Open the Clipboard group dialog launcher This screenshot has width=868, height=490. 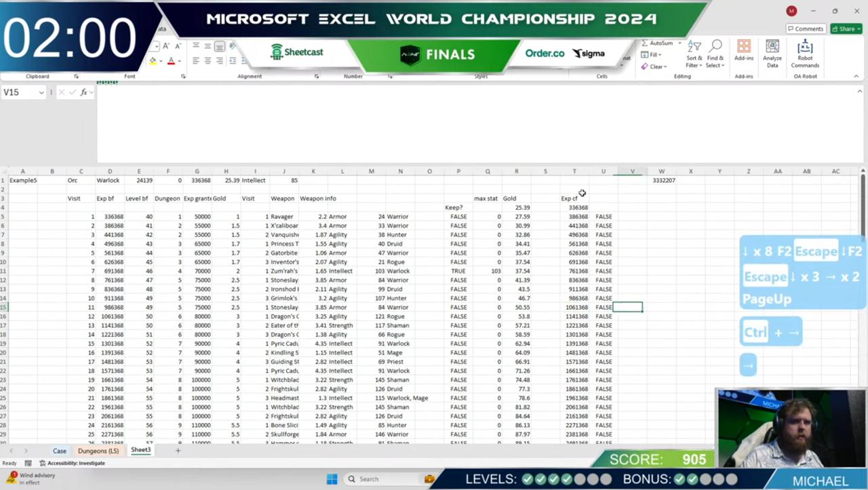pos(76,77)
